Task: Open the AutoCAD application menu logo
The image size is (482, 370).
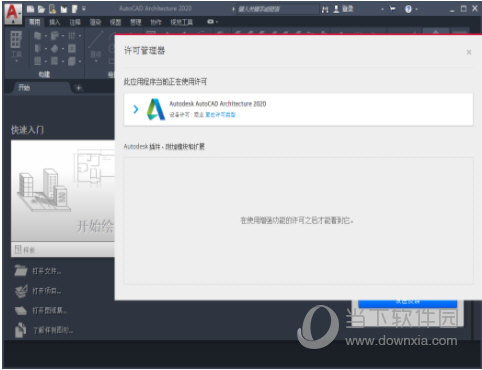Action: point(13,13)
